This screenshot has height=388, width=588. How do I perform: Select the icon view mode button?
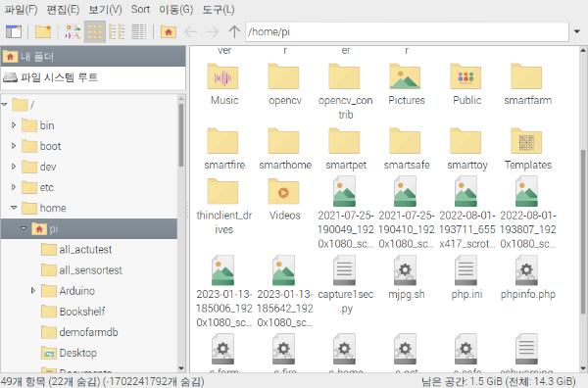[95, 32]
